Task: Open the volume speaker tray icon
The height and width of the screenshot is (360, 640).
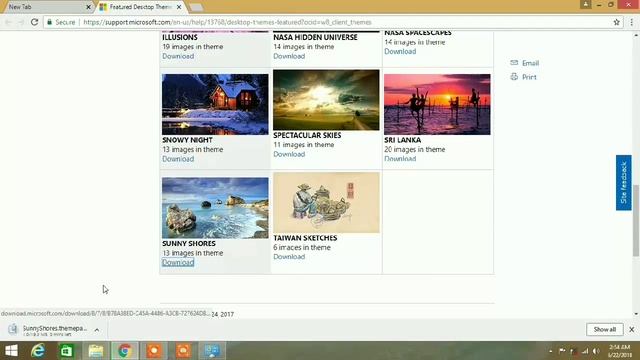Action: [x=596, y=351]
